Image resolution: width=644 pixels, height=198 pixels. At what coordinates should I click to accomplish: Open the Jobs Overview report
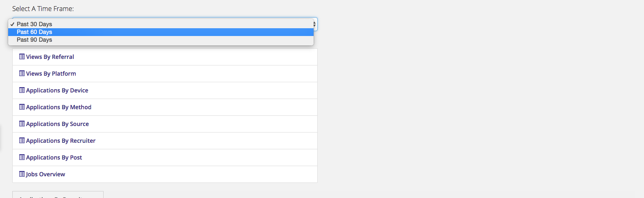pos(45,174)
